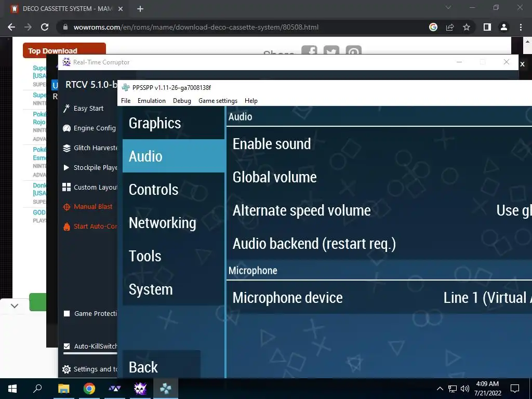This screenshot has width=532, height=399.
Task: Open Alternate speed volume setting
Action: [379, 210]
